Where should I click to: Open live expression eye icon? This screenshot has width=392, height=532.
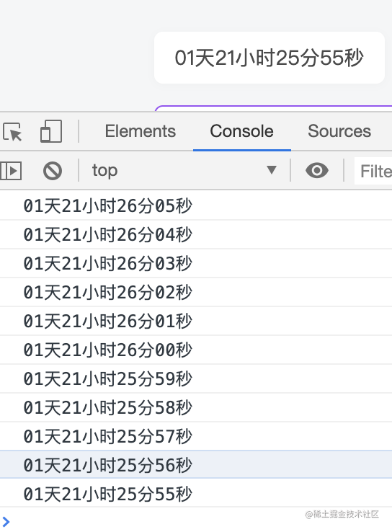[x=317, y=170]
